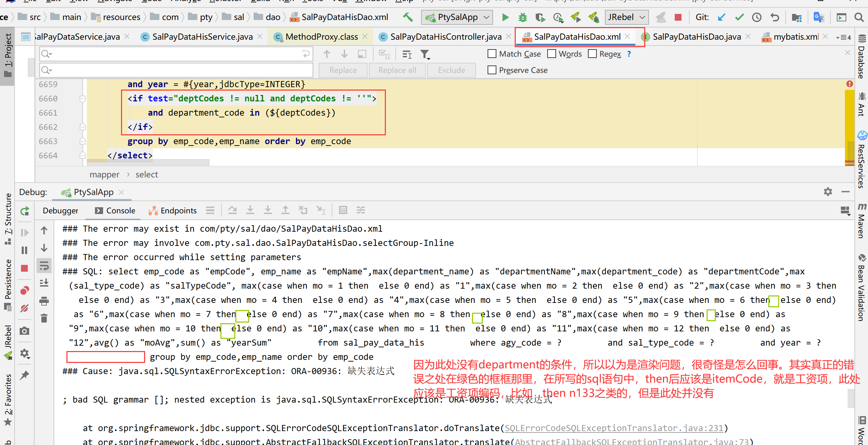Click in the find search field
The width and height of the screenshot is (868, 445).
[x=176, y=54]
